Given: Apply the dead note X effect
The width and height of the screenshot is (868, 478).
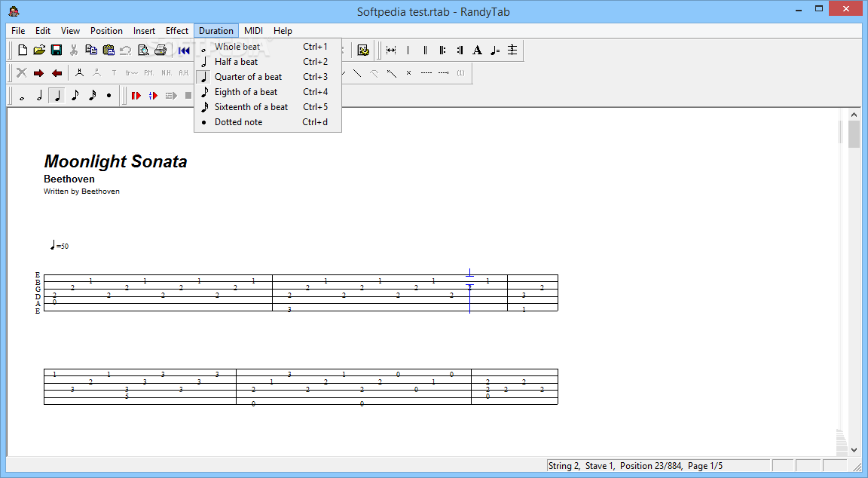Looking at the screenshot, I should [x=408, y=73].
